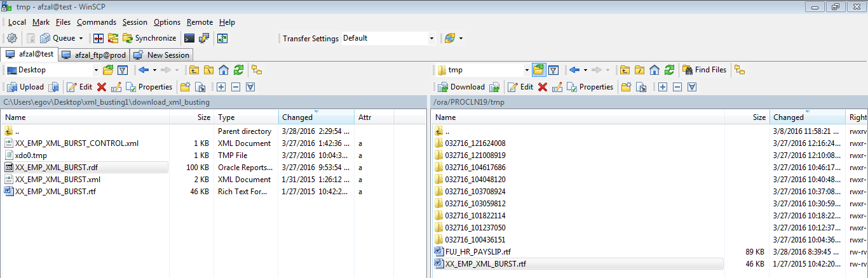868x278 pixels.
Task: Toggle remote directory tree icon
Action: coord(740,70)
